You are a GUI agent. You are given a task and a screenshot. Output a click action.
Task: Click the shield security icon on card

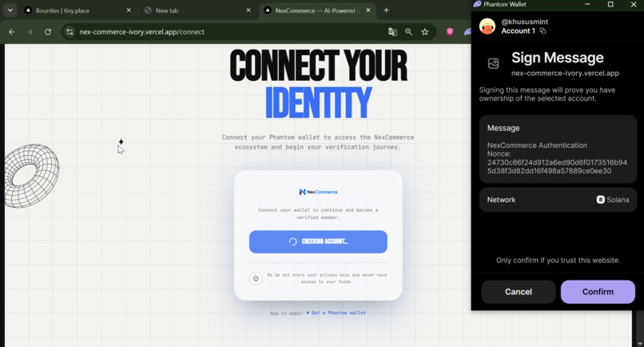coord(256,278)
